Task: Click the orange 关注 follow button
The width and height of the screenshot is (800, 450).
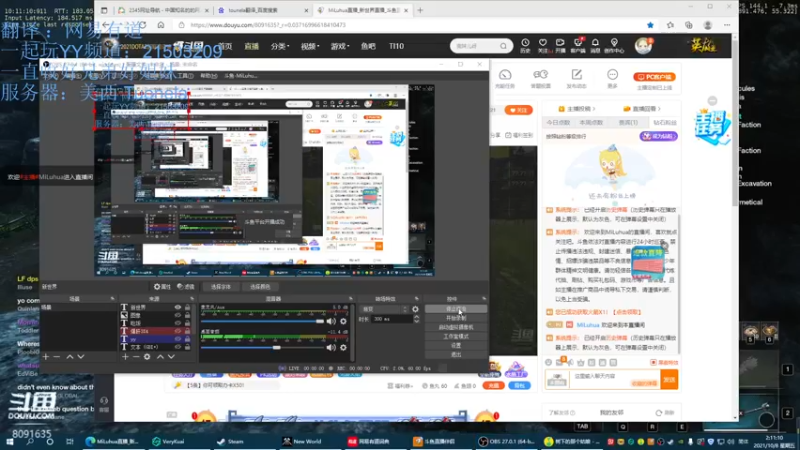Action: (518, 110)
